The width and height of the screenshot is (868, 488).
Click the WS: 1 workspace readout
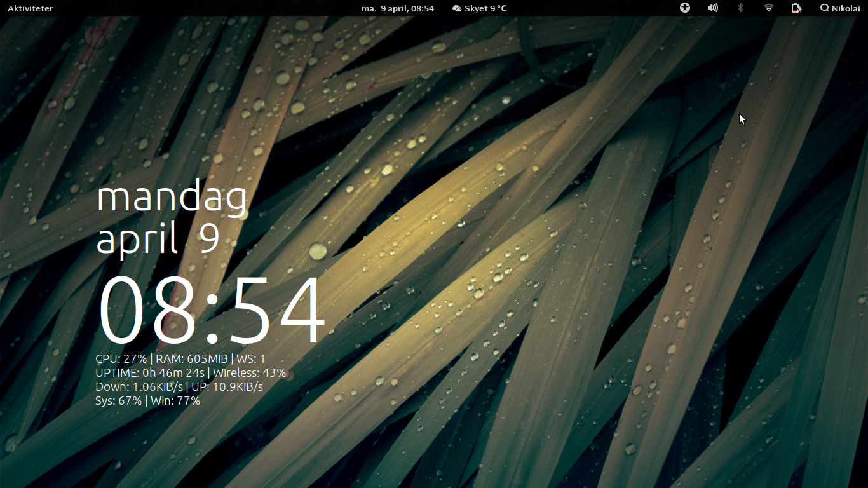[251, 359]
